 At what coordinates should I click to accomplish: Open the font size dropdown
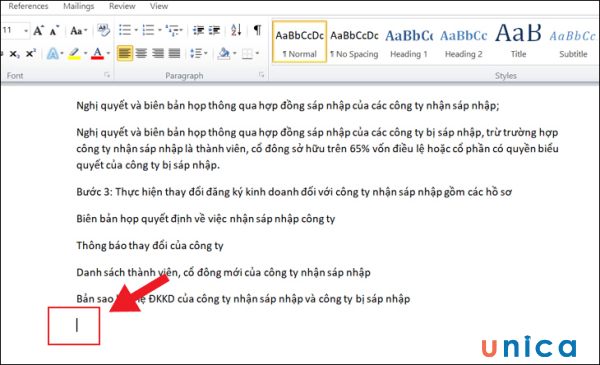[26, 31]
